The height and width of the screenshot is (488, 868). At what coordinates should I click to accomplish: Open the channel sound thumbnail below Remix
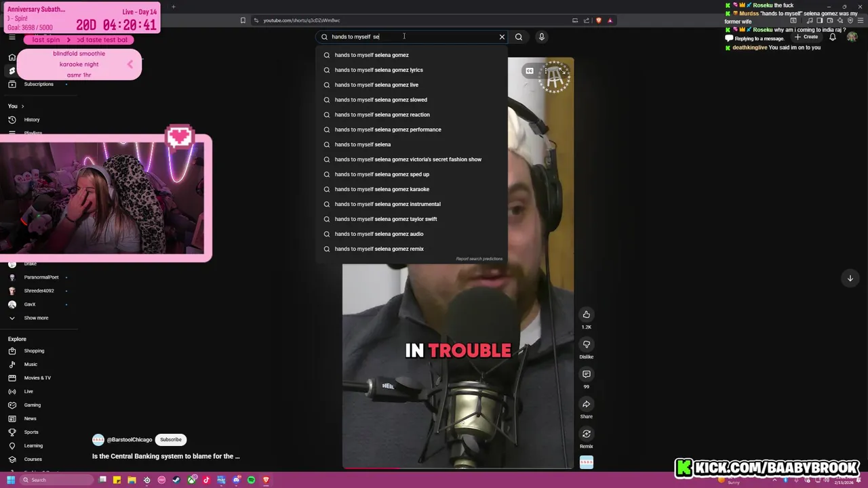(x=587, y=463)
